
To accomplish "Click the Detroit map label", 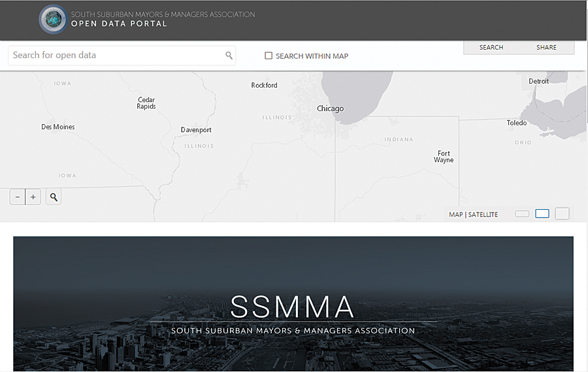I will point(538,81).
